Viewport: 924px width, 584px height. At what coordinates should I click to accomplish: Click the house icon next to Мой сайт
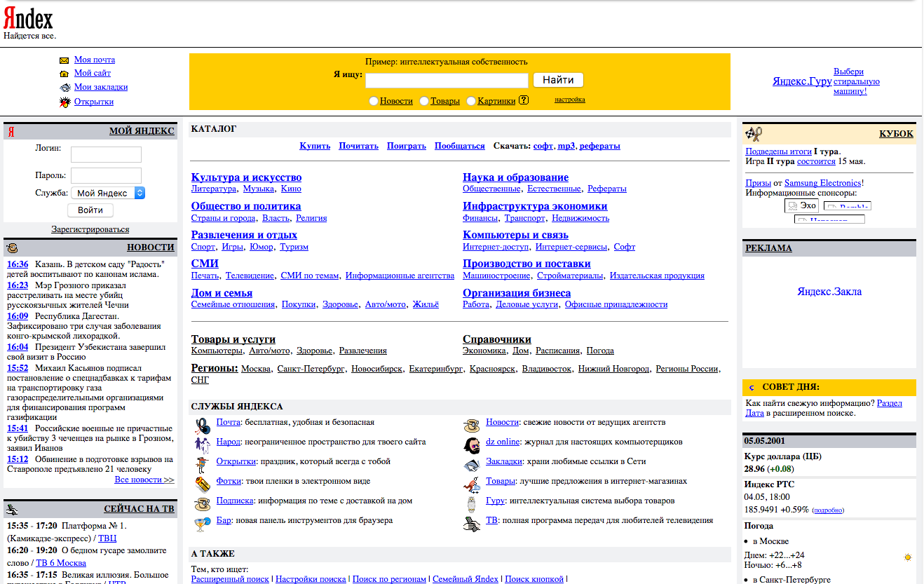(x=64, y=74)
